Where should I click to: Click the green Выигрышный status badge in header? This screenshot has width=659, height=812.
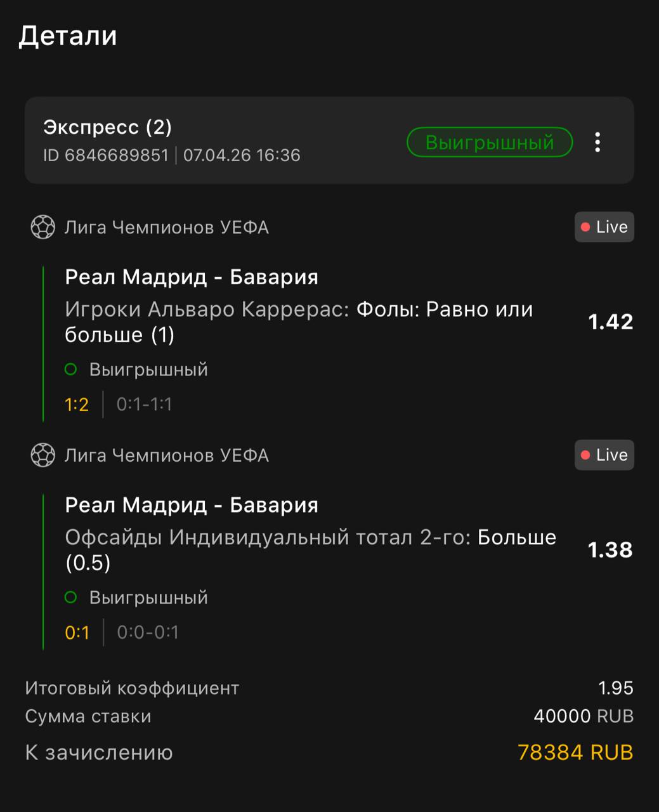[489, 142]
